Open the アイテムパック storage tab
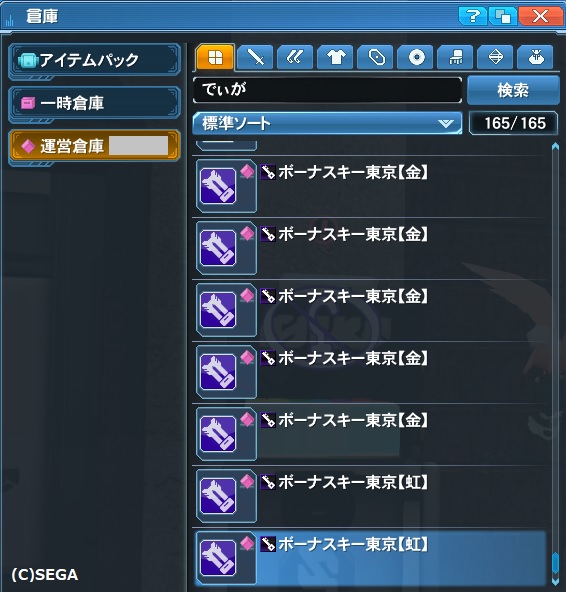The height and width of the screenshot is (592, 566). pos(94,60)
